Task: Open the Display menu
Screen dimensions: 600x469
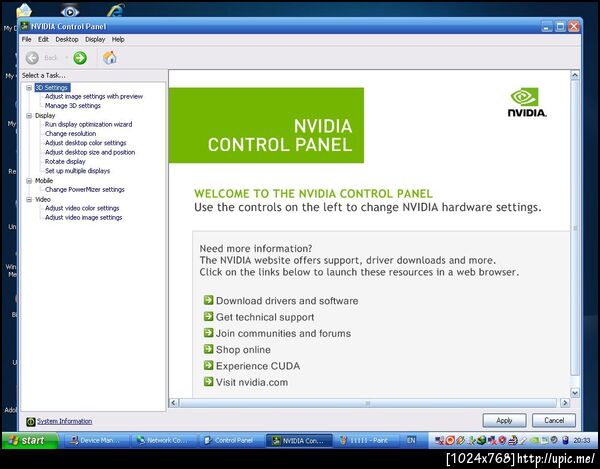Action: click(x=95, y=39)
